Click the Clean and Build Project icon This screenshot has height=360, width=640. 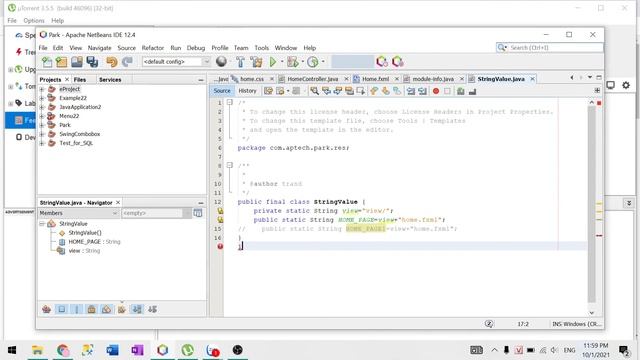click(x=257, y=62)
